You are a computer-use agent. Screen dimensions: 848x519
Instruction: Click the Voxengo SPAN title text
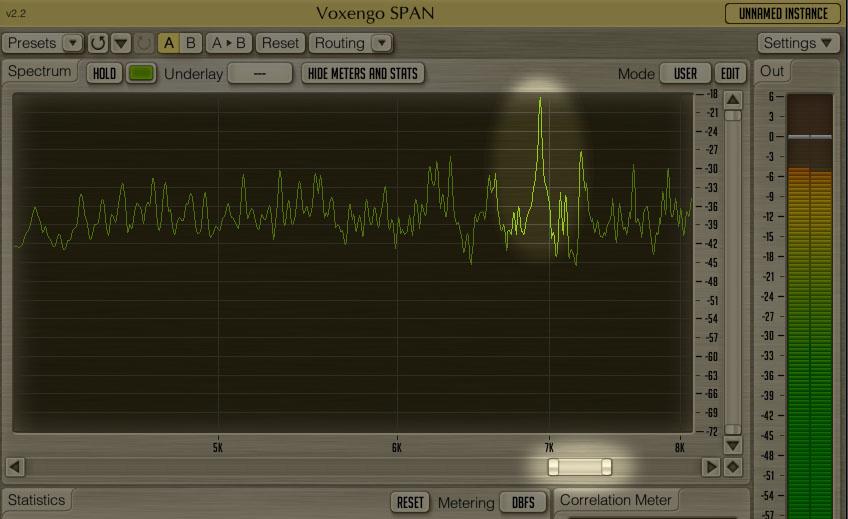point(375,14)
